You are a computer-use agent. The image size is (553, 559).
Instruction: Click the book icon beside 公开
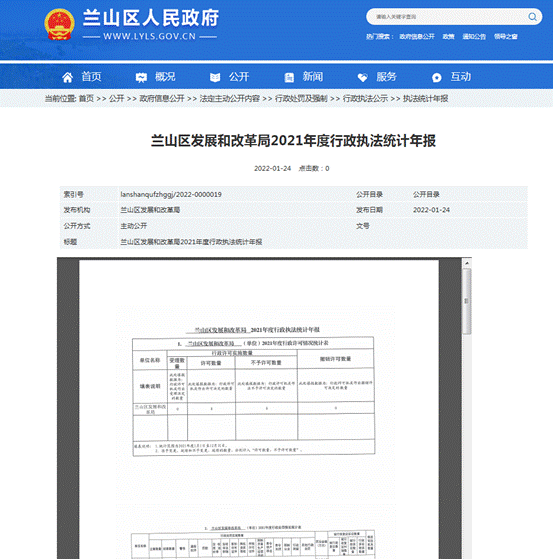(x=215, y=77)
